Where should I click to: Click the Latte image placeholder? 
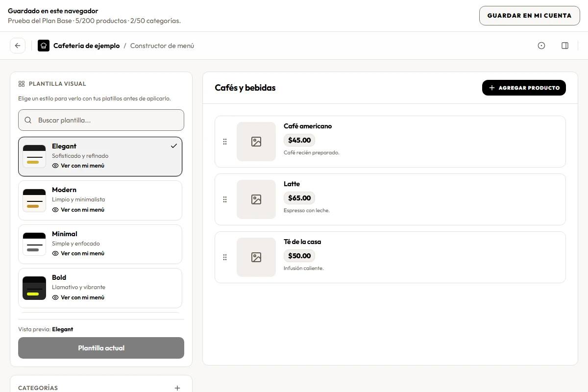point(256,199)
